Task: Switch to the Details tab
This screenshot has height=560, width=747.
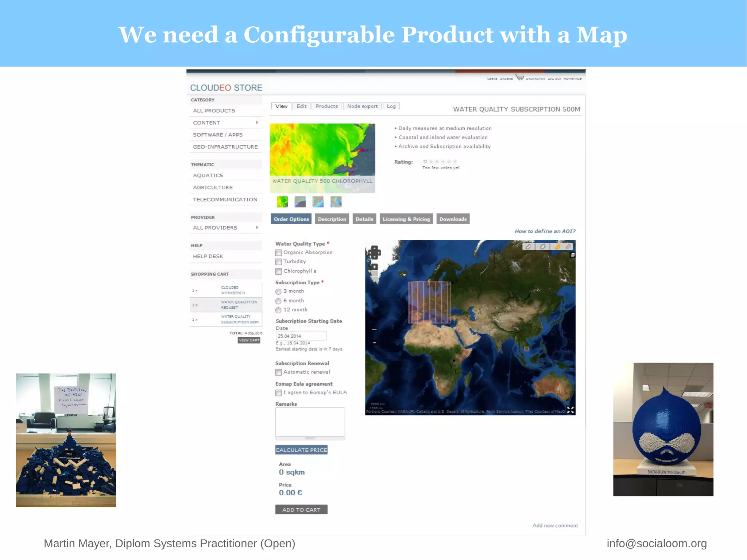Action: pos(364,219)
